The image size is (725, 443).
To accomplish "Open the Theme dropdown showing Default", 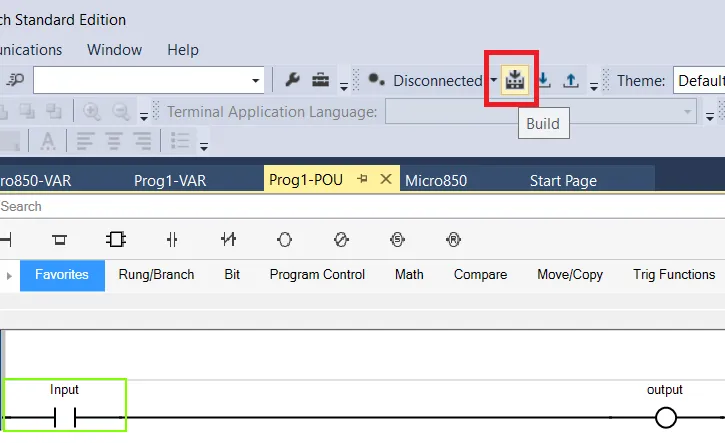I will click(699, 80).
